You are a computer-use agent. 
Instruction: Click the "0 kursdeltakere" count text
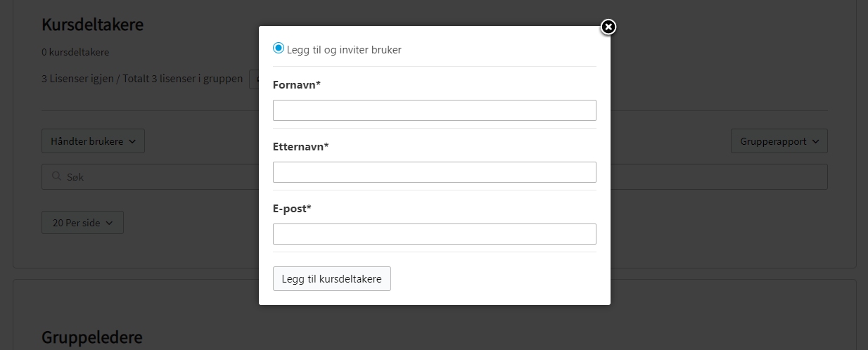pos(75,52)
